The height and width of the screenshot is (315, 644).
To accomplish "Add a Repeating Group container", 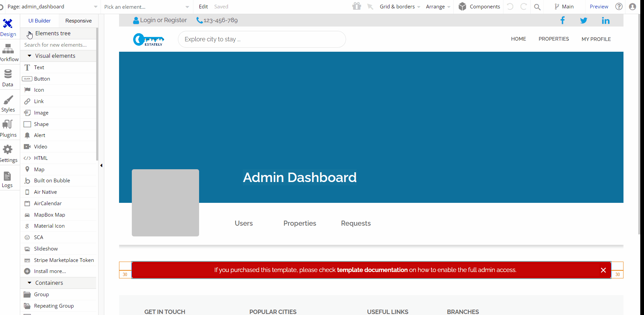I will click(x=59, y=306).
